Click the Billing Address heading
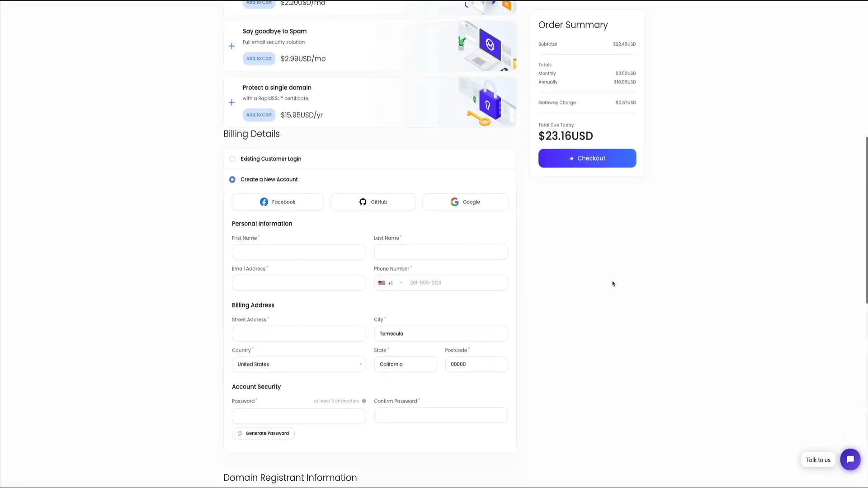The width and height of the screenshot is (868, 488). 253,305
